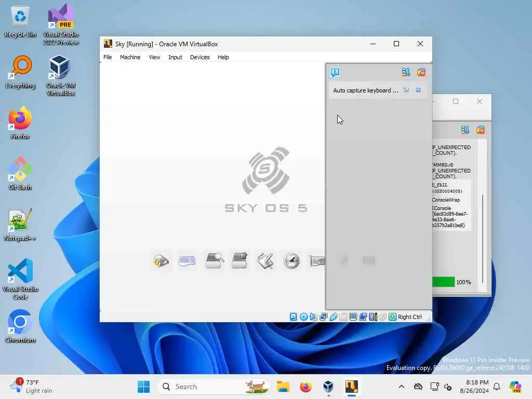
Task: Open the Machine menu
Action: (x=130, y=57)
